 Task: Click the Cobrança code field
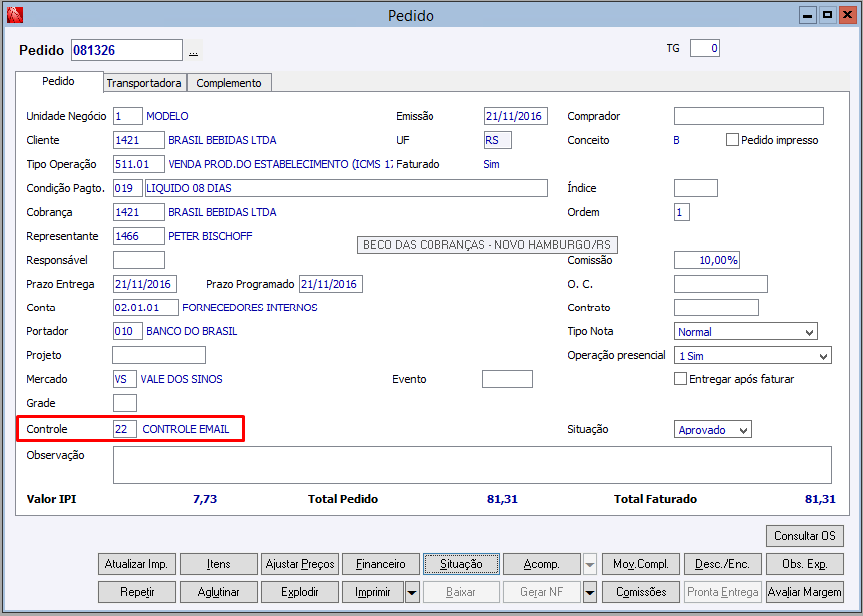coord(139,212)
